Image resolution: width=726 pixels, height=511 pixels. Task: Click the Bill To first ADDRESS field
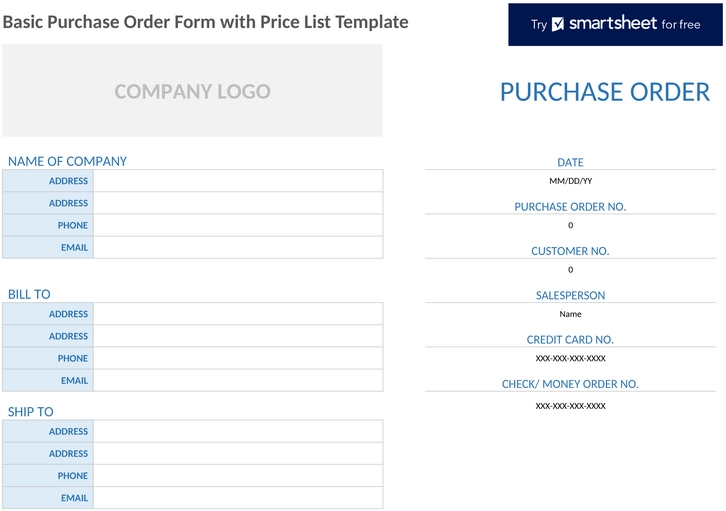point(238,314)
